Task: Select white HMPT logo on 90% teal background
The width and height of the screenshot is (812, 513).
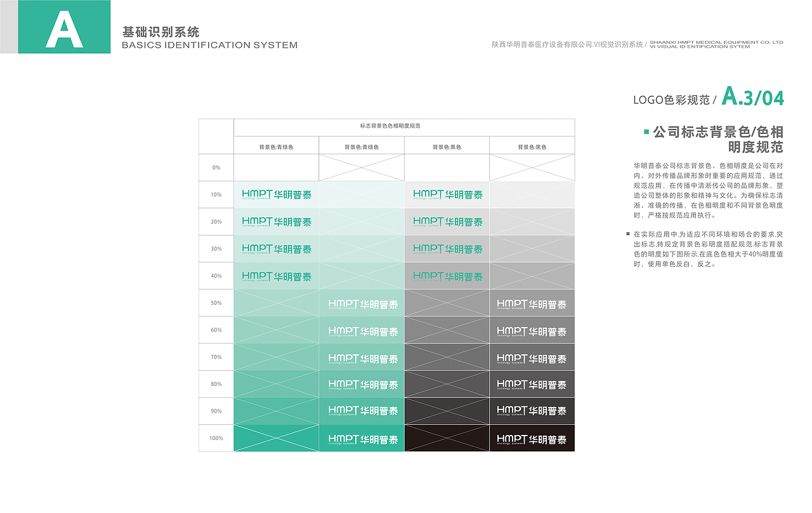Action: tap(363, 411)
